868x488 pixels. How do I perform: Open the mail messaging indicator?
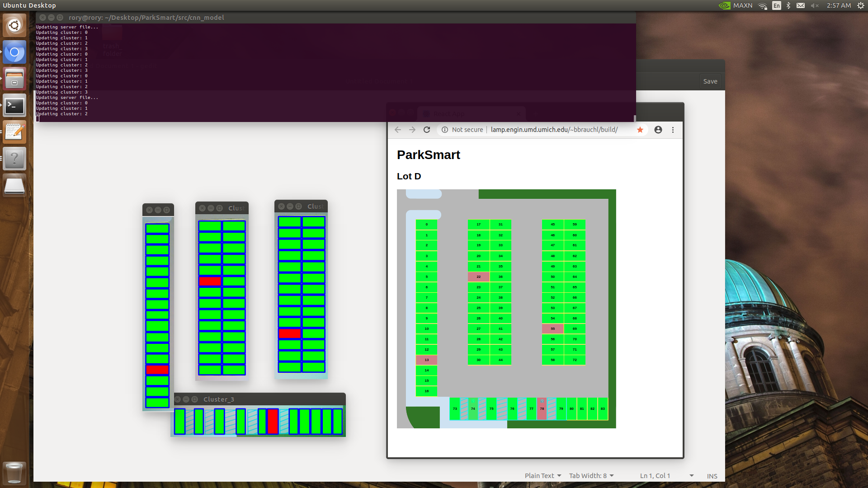tap(801, 5)
